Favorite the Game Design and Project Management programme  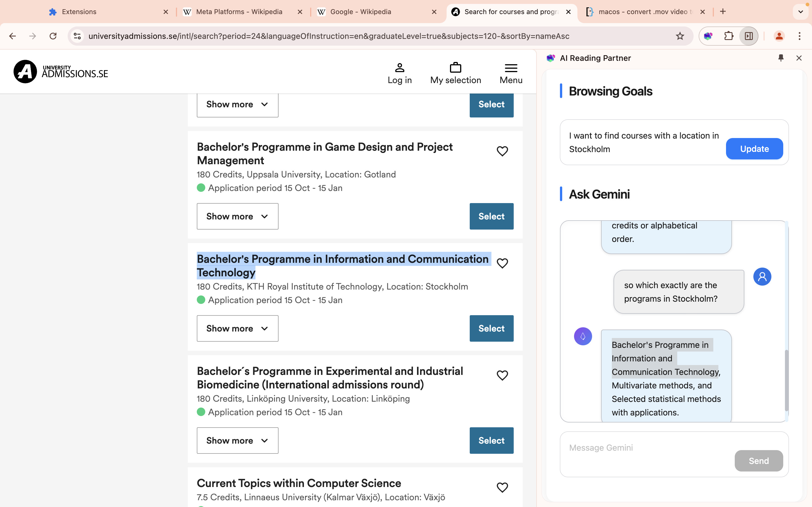(502, 151)
